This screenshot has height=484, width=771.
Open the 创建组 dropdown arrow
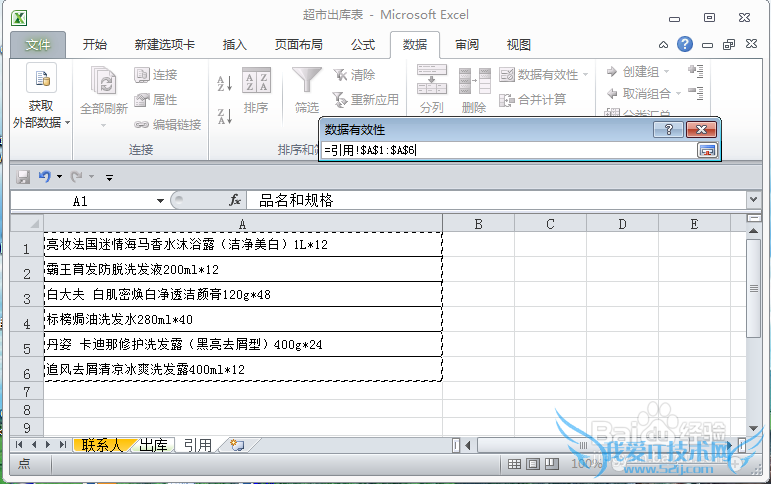click(667, 72)
